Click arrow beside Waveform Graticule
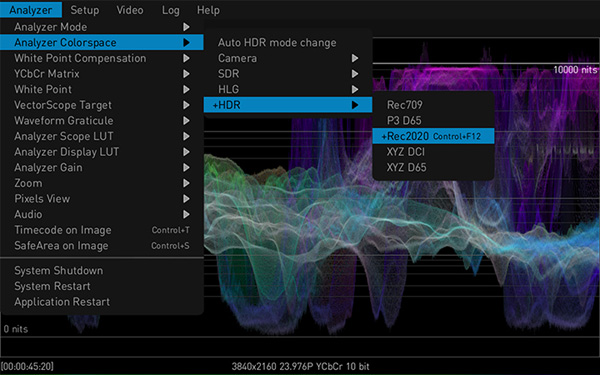 [x=186, y=121]
